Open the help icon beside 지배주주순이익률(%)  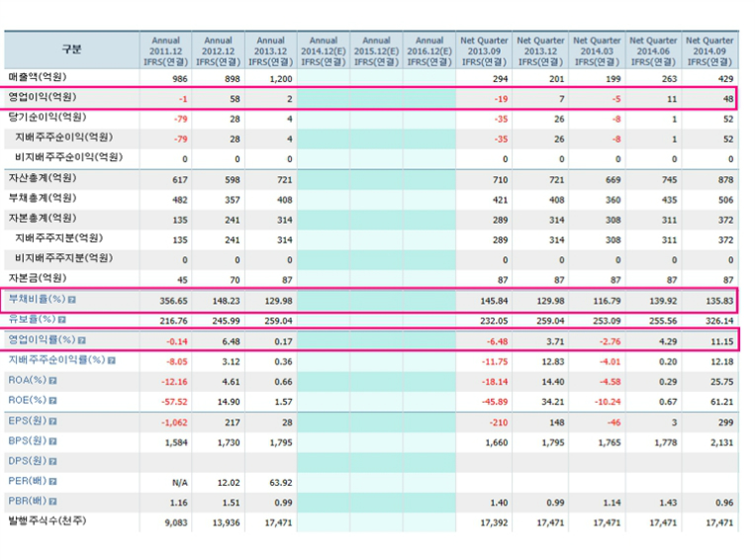pyautogui.click(x=112, y=360)
